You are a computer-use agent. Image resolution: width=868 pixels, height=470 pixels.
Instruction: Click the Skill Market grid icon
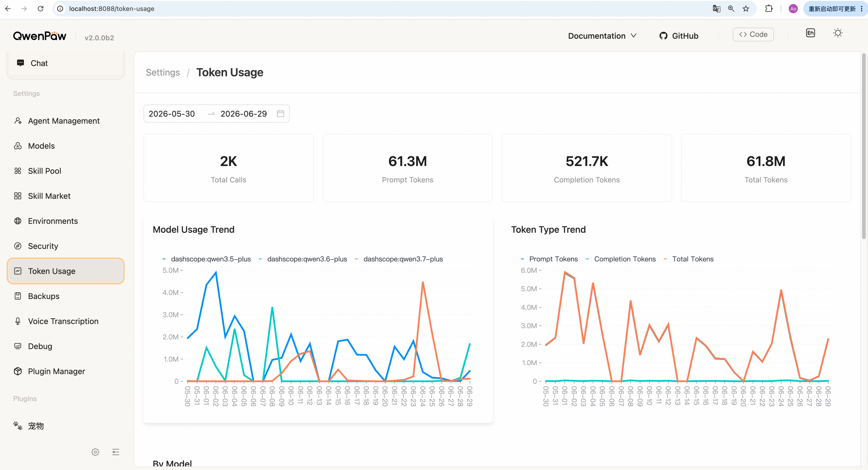[x=18, y=196]
